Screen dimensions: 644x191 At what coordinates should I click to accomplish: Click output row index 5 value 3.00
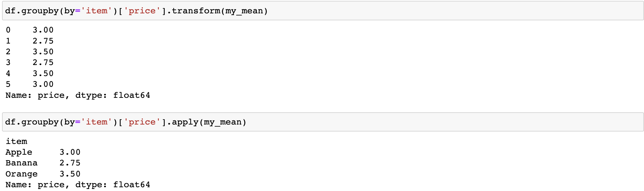(x=43, y=84)
